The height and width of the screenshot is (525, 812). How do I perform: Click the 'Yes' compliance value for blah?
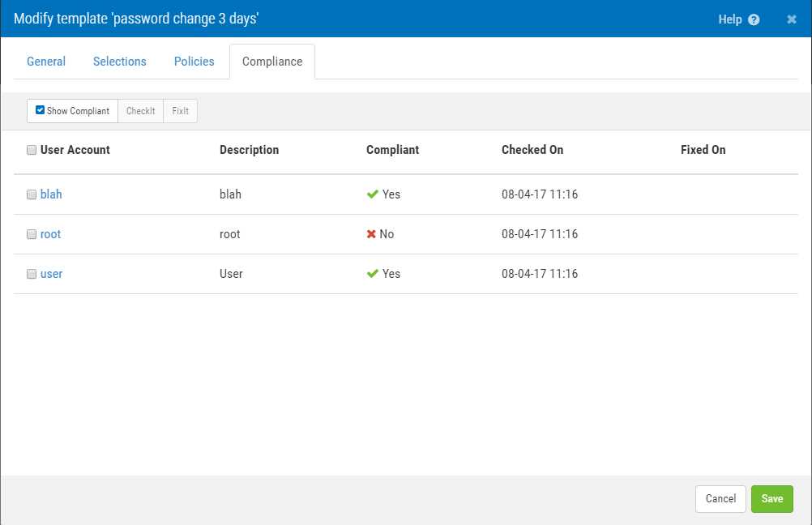pyautogui.click(x=391, y=194)
